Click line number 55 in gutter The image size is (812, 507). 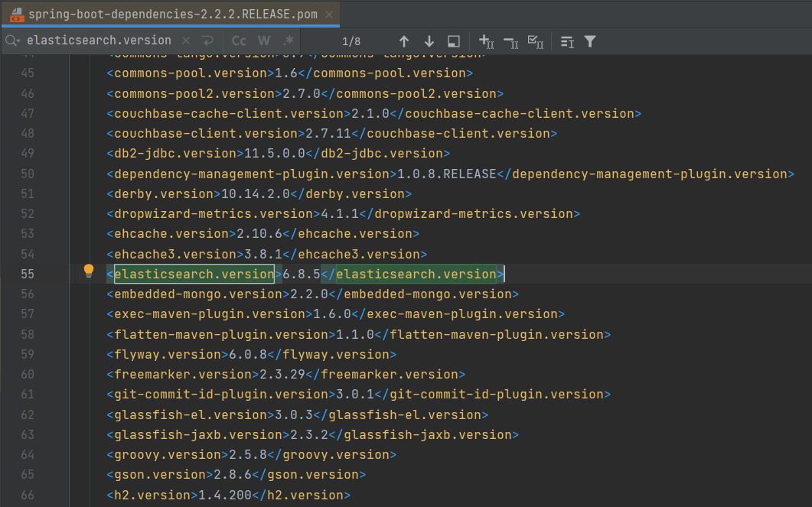pos(28,275)
